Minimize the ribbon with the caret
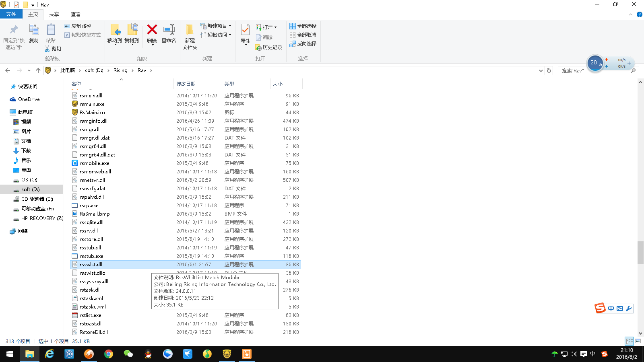The width and height of the screenshot is (644, 362). (630, 14)
